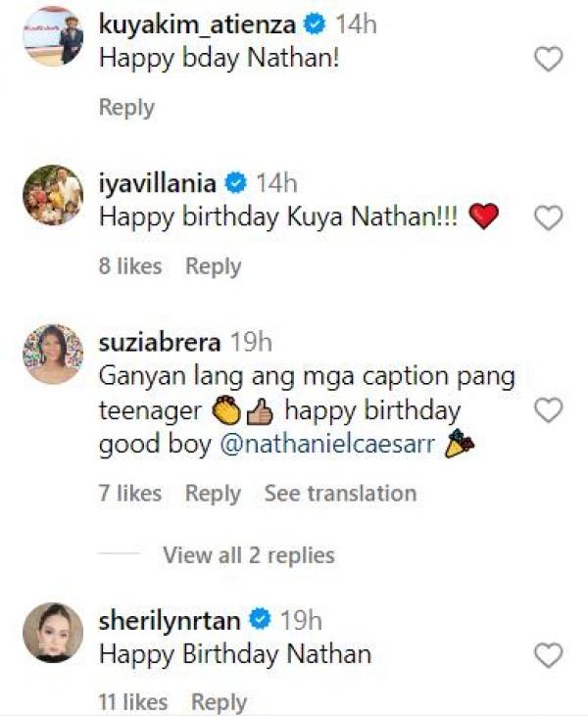Image resolution: width=588 pixels, height=716 pixels.
Task: Reply to sherilynrtan's comment
Action: pos(219,701)
